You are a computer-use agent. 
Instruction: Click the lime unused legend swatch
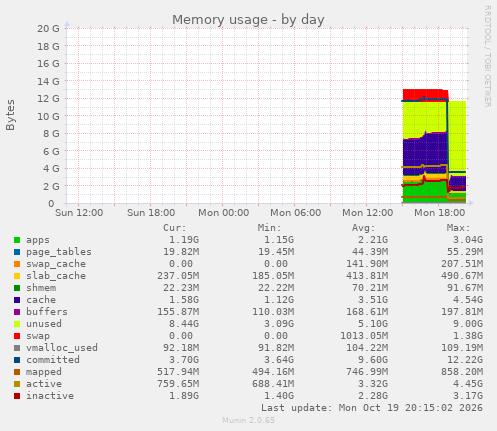click(17, 324)
